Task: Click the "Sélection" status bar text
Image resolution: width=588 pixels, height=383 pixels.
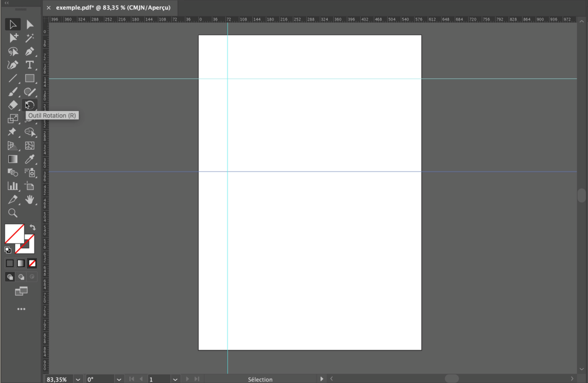Action: tap(260, 380)
